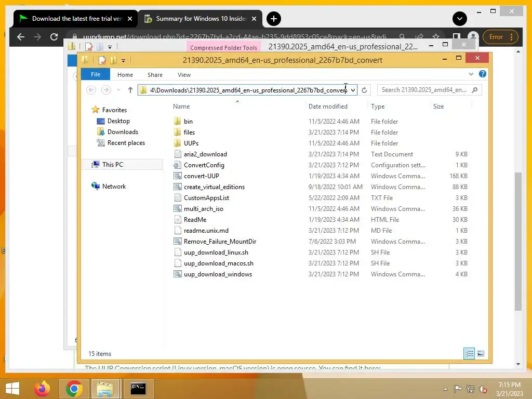Select Recent places in Favorites
This screenshot has height=399, width=532.
(x=126, y=143)
